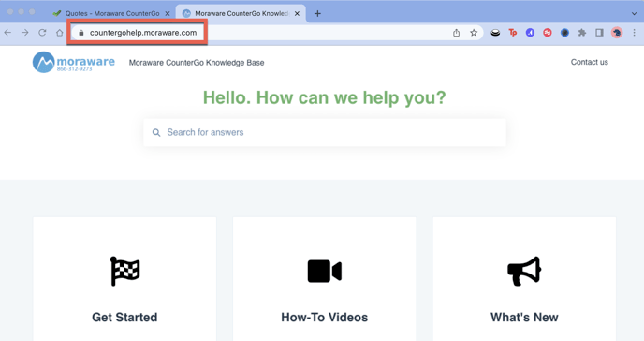The image size is (644, 341).
Task: Select the Moraware CounterGo Knowledge Base tab
Action: coord(241,13)
